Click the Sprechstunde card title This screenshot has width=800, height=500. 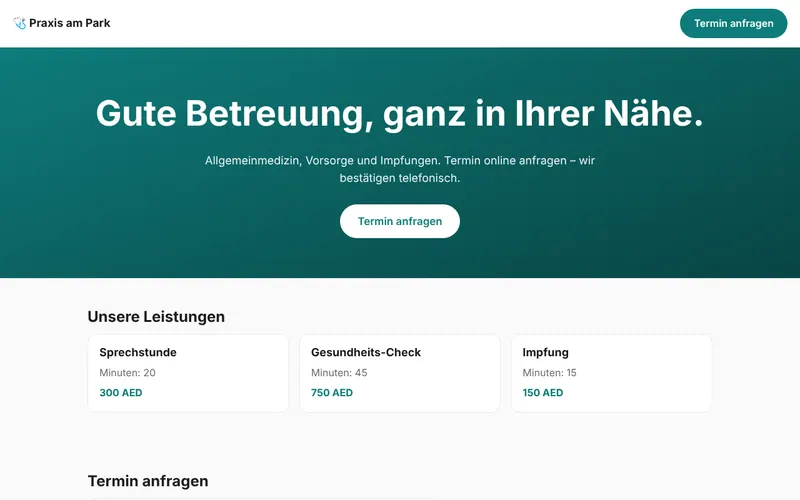(138, 352)
